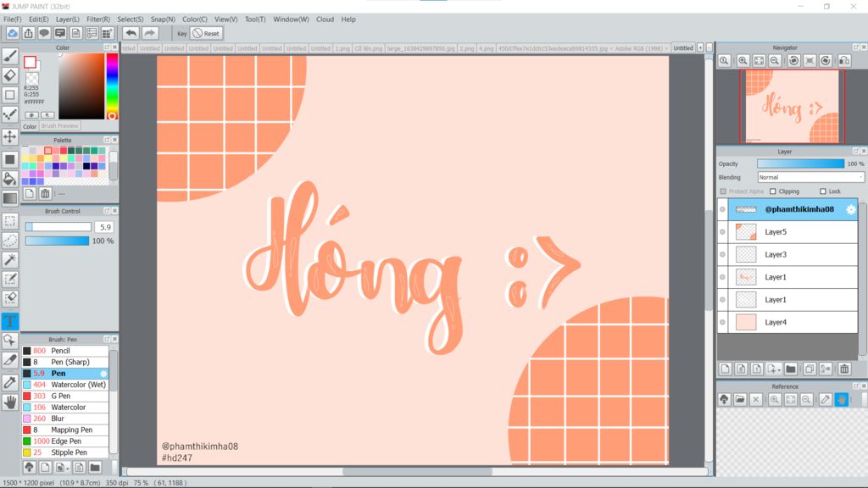
Task: Flip canvas view in Navigator
Action: tap(844, 60)
